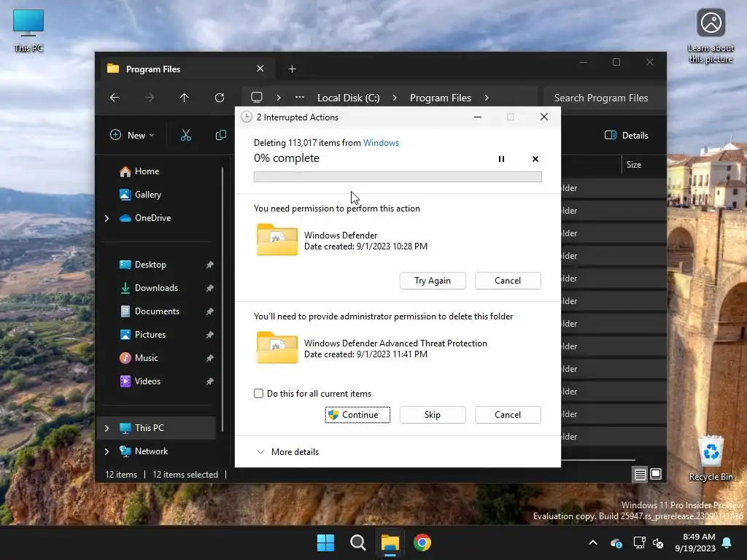Viewport: 747px width, 560px height.
Task: Click Try Again for Windows Defender
Action: tap(433, 281)
